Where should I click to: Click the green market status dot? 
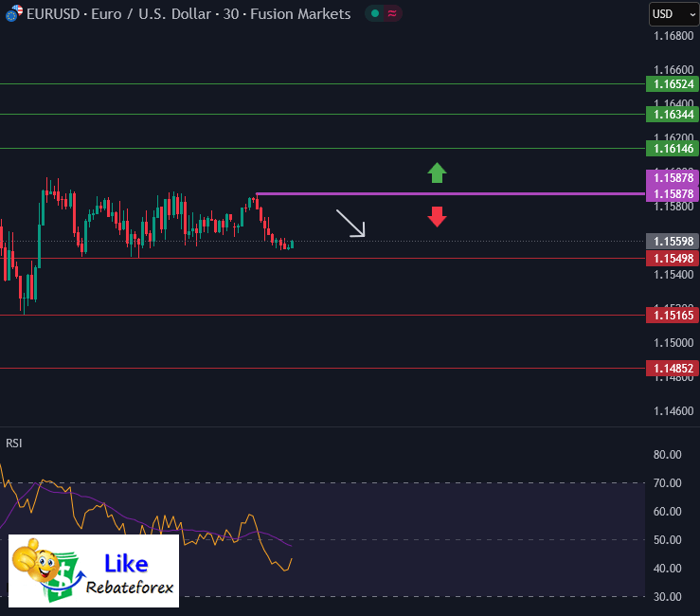pyautogui.click(x=375, y=14)
